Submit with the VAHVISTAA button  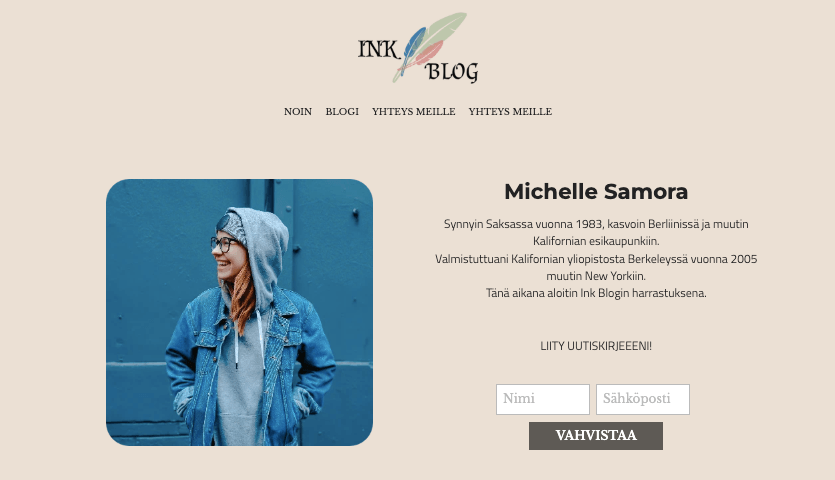[x=596, y=436]
